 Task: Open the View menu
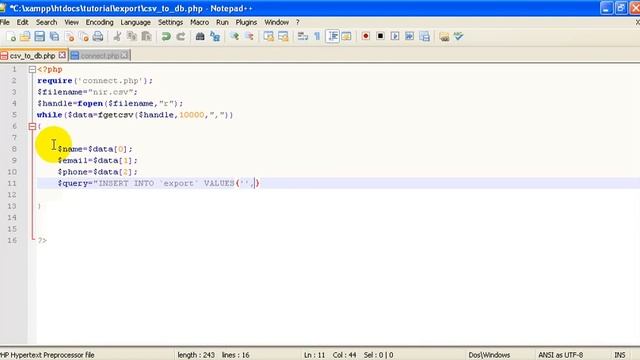point(71,22)
